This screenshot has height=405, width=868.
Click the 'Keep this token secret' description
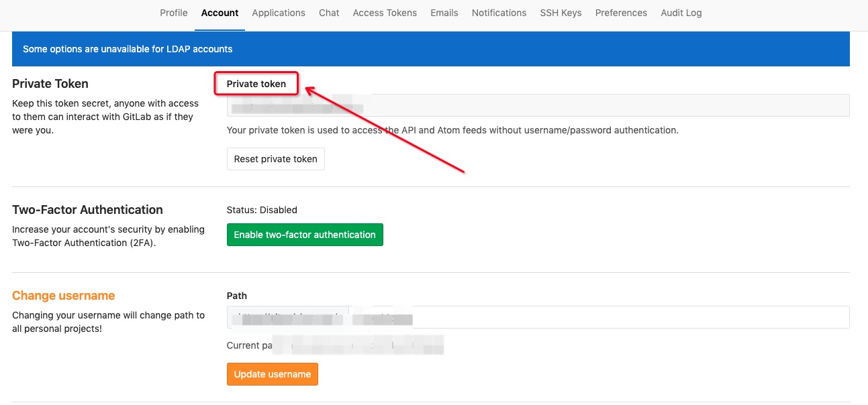pos(105,117)
